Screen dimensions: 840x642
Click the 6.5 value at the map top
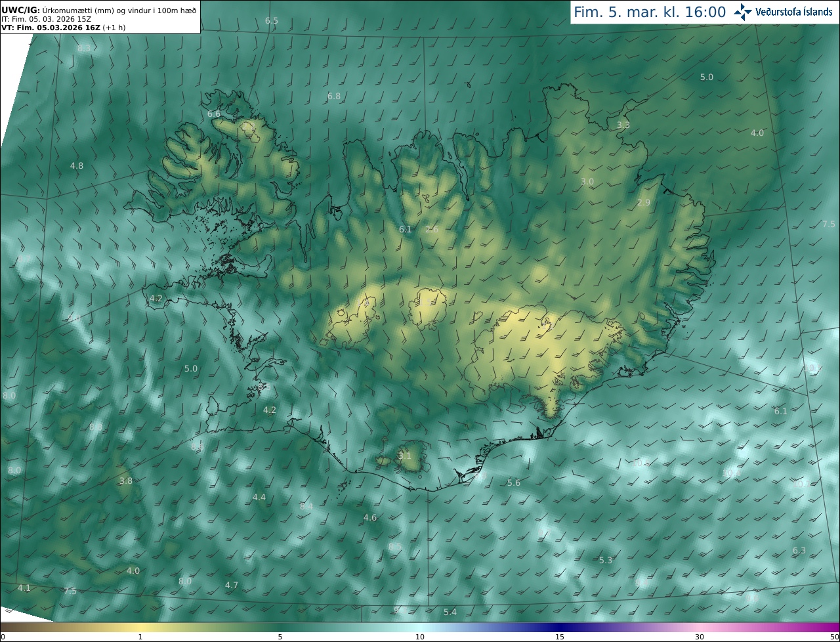click(271, 21)
